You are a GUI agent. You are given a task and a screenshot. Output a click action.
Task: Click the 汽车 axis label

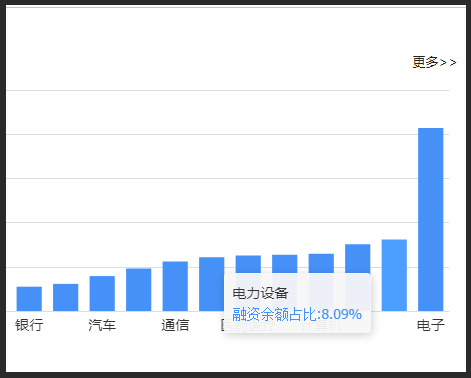[102, 325]
